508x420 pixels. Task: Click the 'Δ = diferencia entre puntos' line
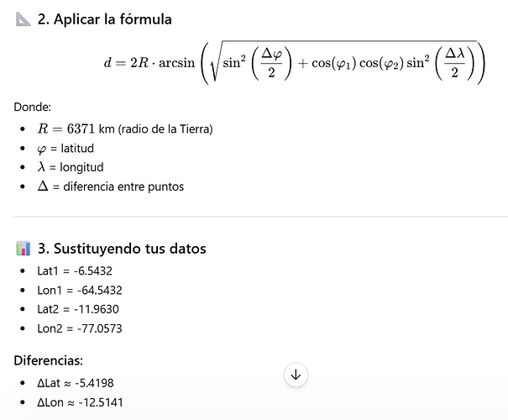[111, 186]
